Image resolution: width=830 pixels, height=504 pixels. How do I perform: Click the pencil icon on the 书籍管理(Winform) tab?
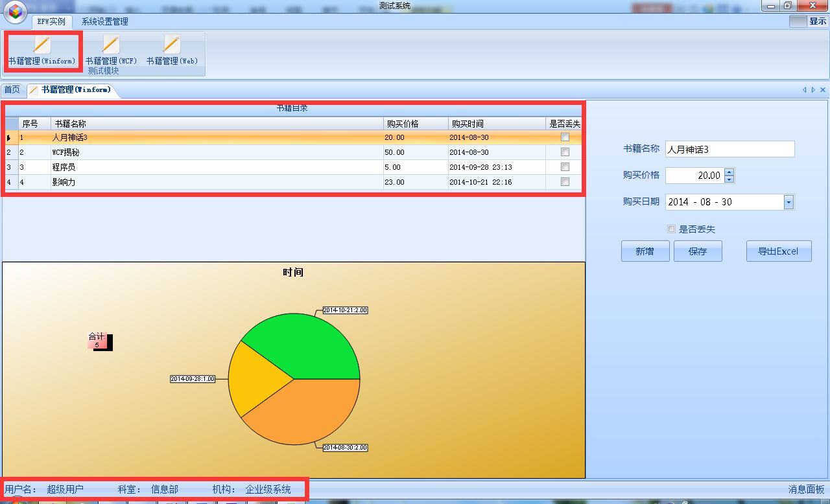tap(34, 90)
